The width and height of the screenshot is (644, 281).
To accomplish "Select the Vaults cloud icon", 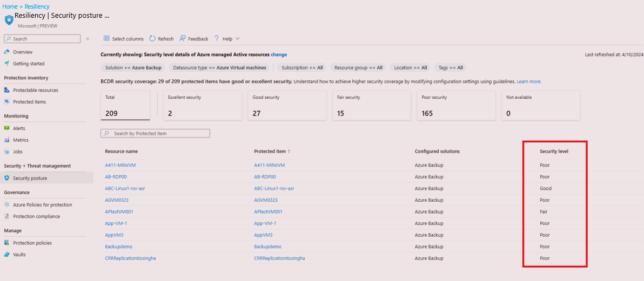I will [7, 255].
